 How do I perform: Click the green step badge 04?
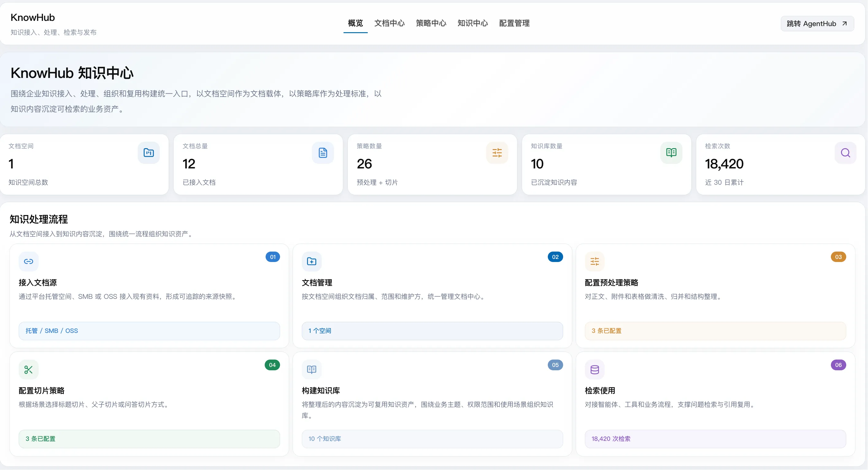[x=272, y=365]
